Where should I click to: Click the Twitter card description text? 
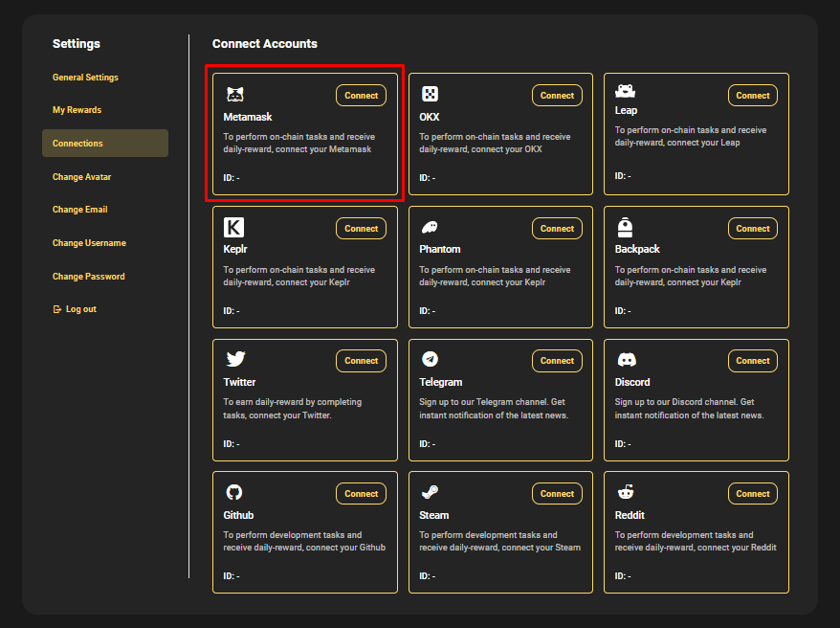click(293, 409)
